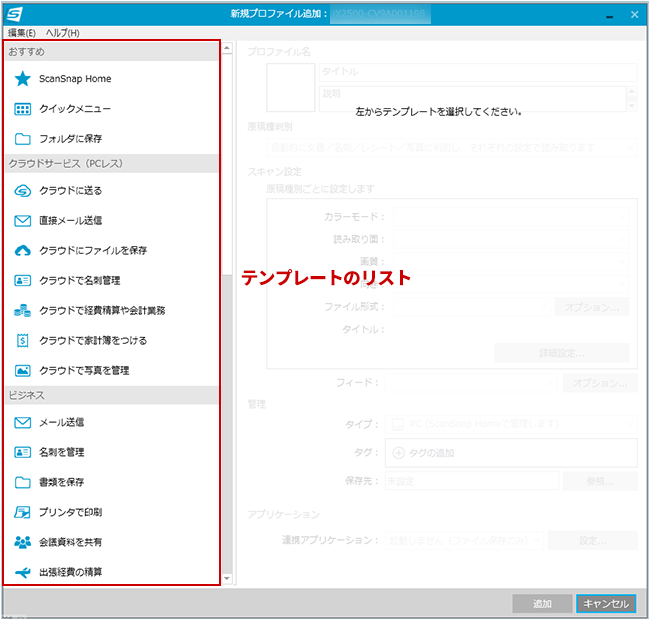Select the クラウドで写真を管理 photo icon

coord(22,371)
